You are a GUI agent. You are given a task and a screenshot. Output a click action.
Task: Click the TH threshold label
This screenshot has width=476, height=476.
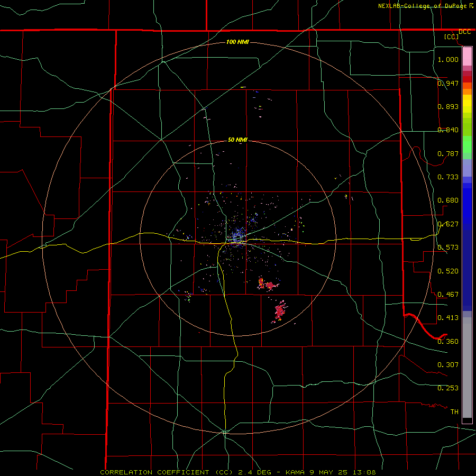pyautogui.click(x=454, y=411)
